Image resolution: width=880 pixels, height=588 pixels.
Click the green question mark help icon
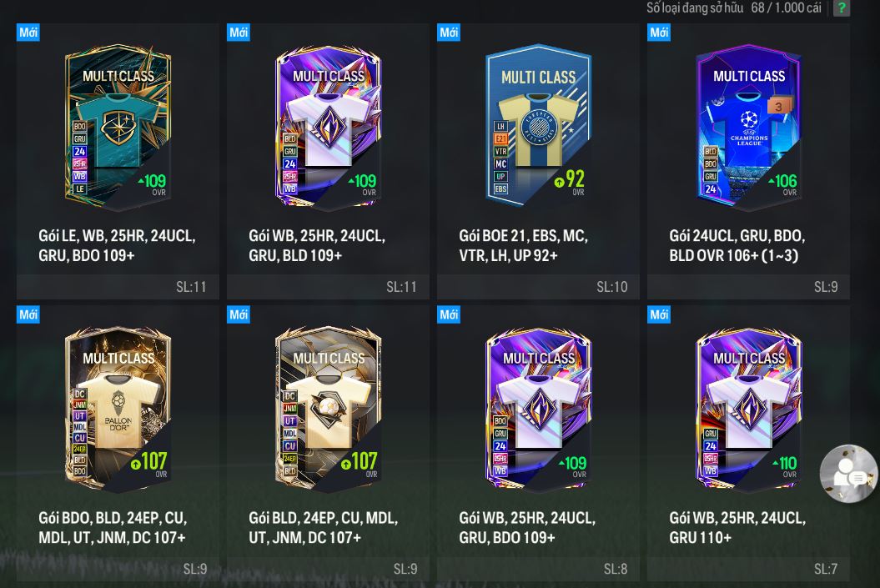point(842,8)
